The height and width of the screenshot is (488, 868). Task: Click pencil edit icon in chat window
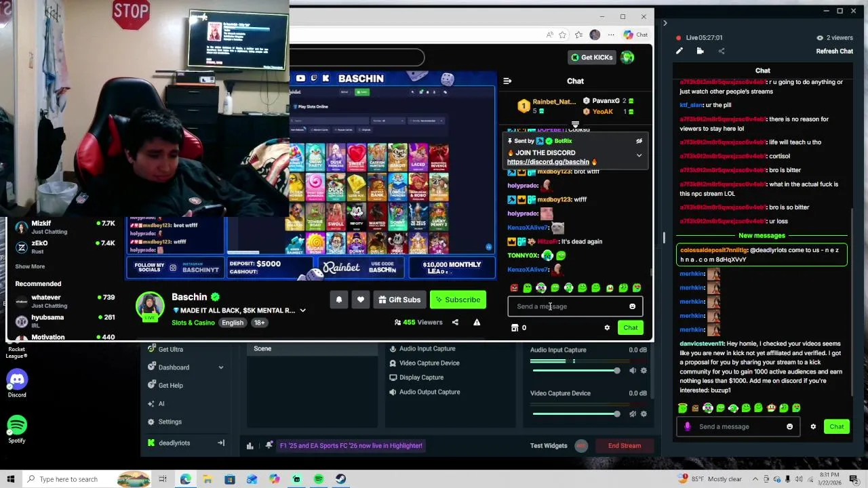(679, 51)
